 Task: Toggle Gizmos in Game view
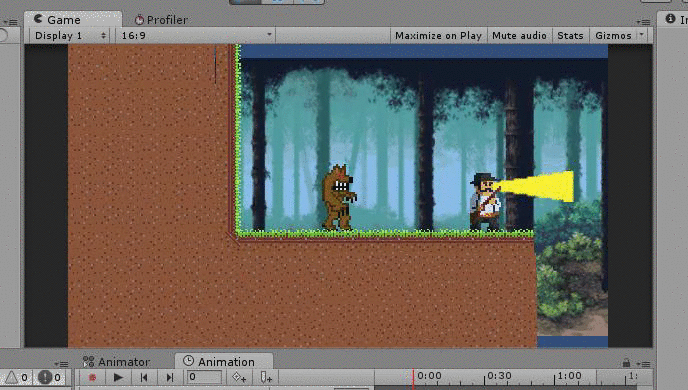point(613,36)
